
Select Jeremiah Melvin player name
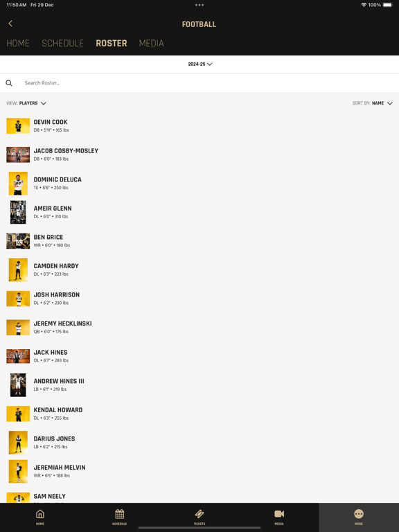[60, 468]
